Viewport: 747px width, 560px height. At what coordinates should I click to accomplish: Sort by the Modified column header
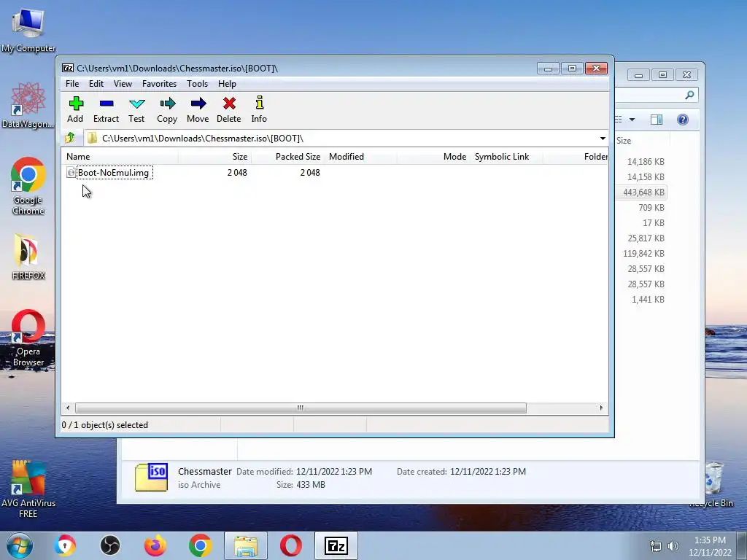pyautogui.click(x=360, y=157)
